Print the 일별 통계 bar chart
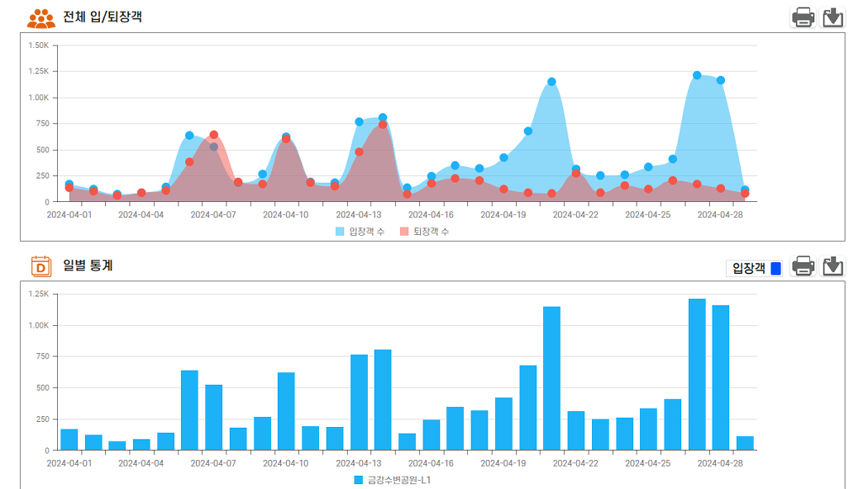The image size is (868, 489). (x=803, y=266)
